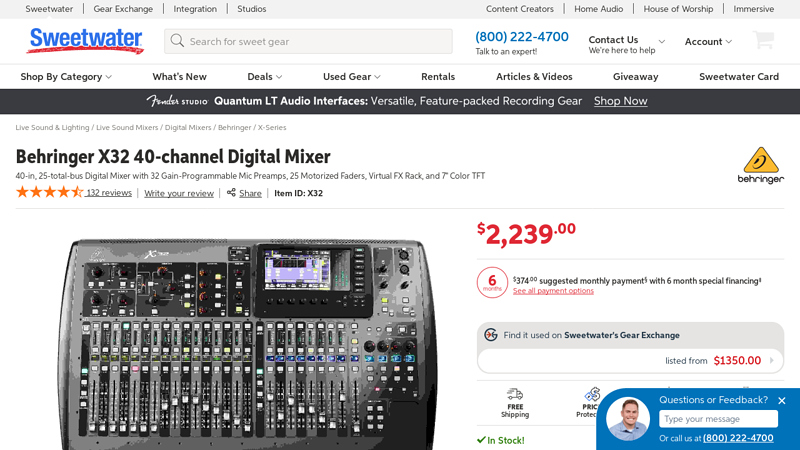Click the In Stock! status text
This screenshot has width=800, height=450.
pyautogui.click(x=500, y=440)
